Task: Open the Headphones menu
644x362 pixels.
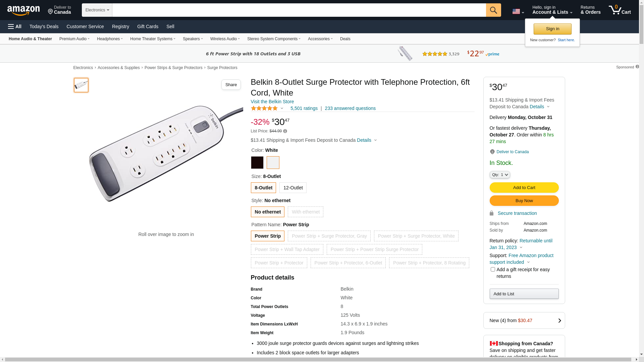Action: (x=110, y=39)
